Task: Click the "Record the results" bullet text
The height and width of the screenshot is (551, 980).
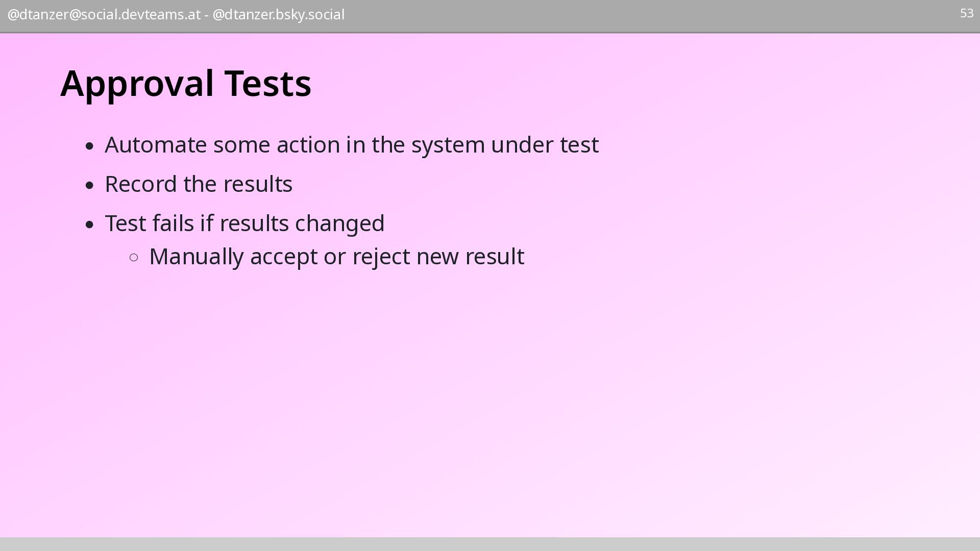Action: pos(199,184)
